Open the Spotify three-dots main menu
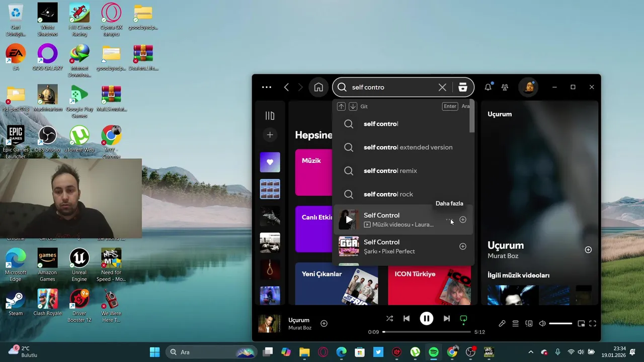This screenshot has width=644, height=362. [x=267, y=87]
